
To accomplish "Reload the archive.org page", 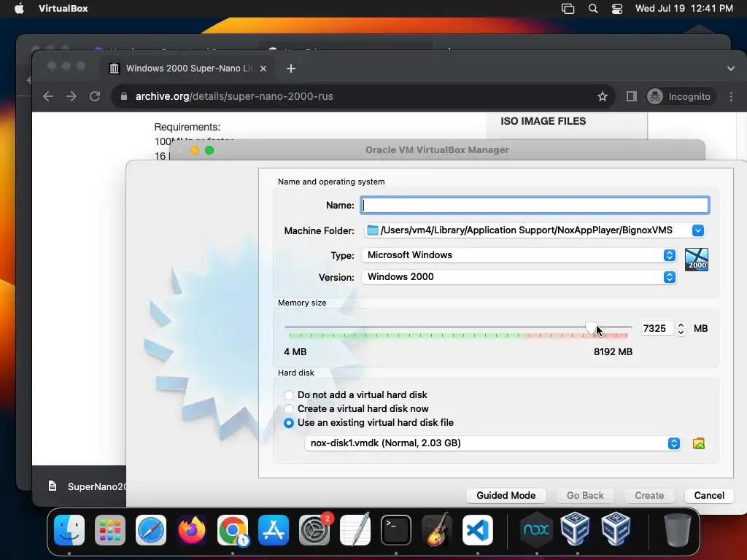I will [95, 96].
